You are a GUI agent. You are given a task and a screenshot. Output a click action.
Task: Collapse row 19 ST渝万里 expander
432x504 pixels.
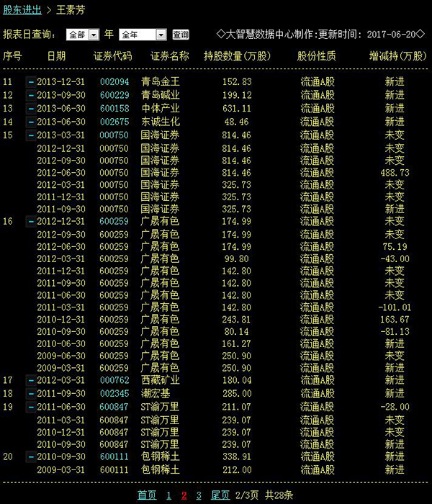[31, 408]
